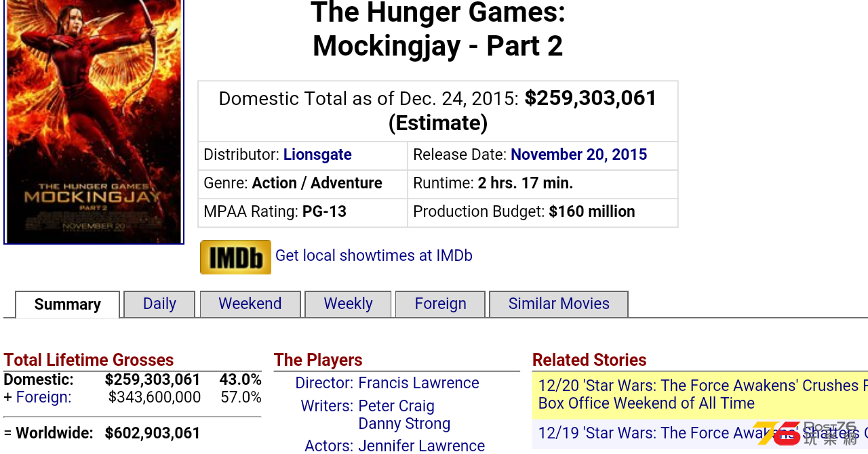Read the 12/20 Star Wars Crushes story
This screenshot has height=454, width=868.
[703, 394]
